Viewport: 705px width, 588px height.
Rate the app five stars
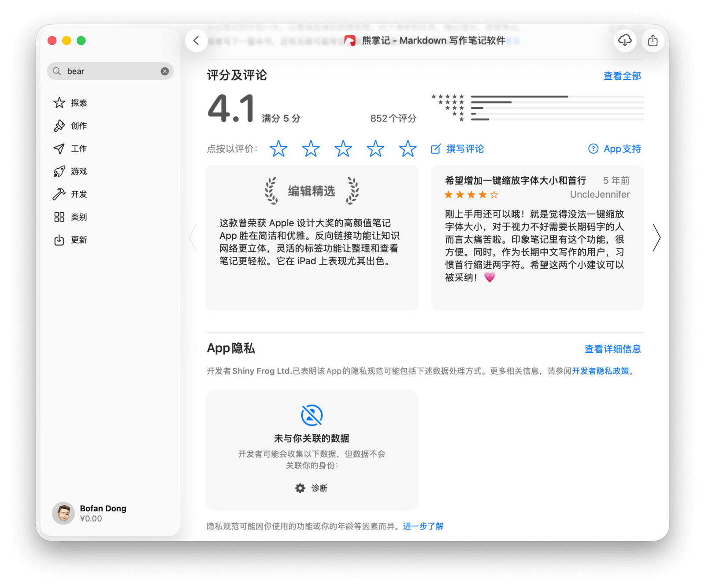408,149
